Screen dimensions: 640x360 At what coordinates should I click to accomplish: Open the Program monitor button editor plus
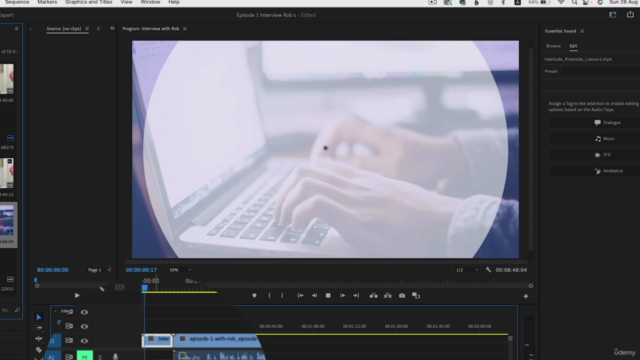(x=526, y=296)
